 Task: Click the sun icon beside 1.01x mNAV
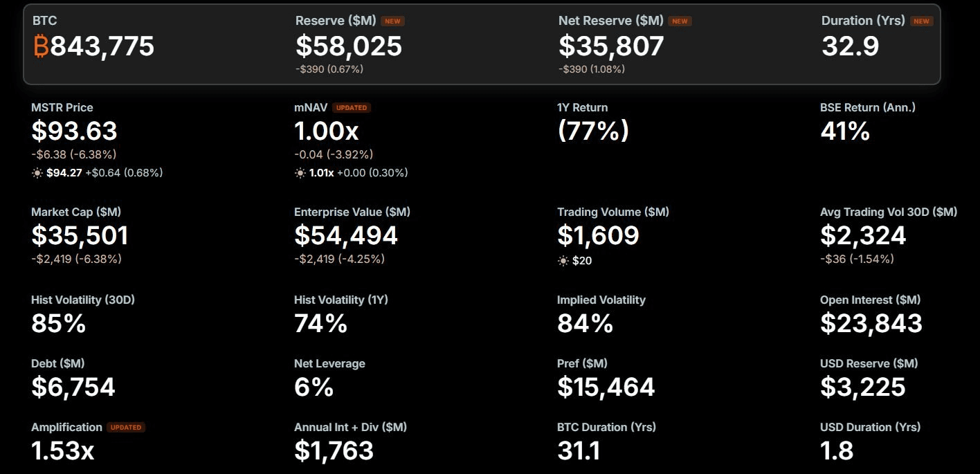pyautogui.click(x=300, y=173)
